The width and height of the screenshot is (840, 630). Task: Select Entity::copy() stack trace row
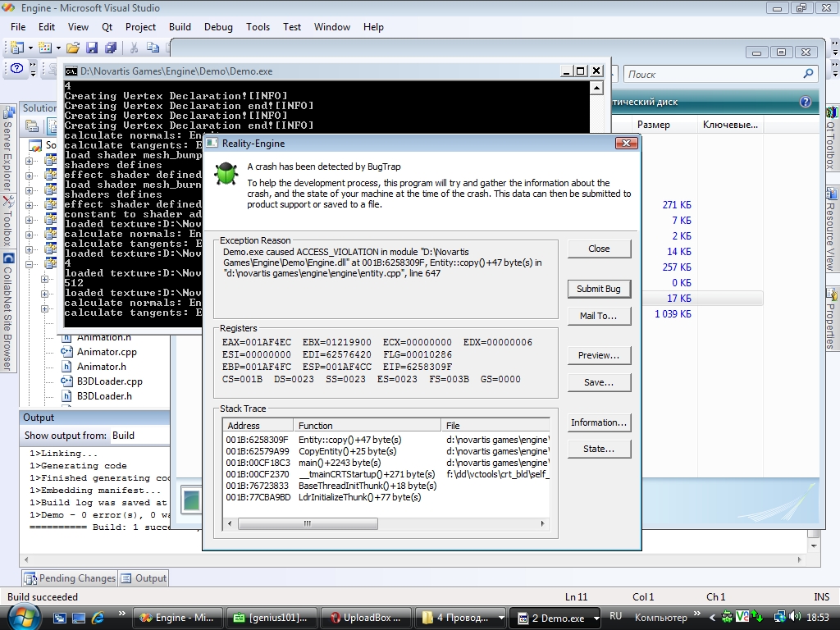(387, 440)
